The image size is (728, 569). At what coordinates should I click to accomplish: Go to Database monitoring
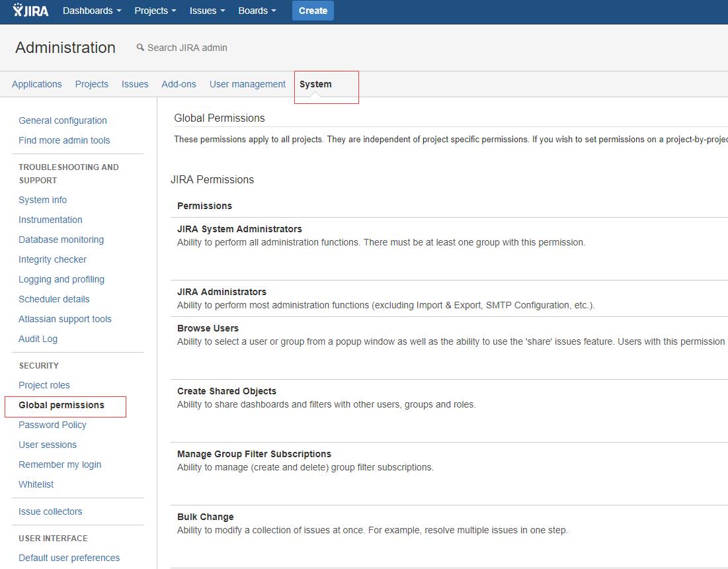click(x=61, y=240)
